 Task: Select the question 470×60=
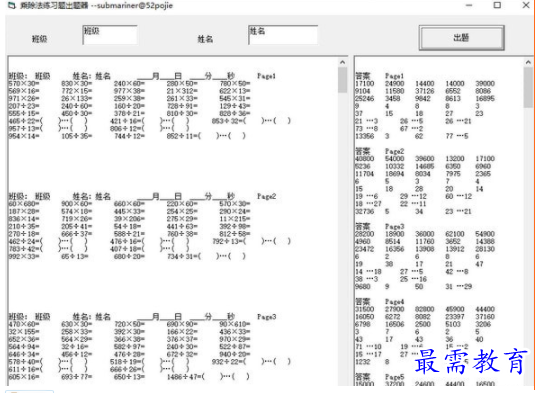pos(24,324)
